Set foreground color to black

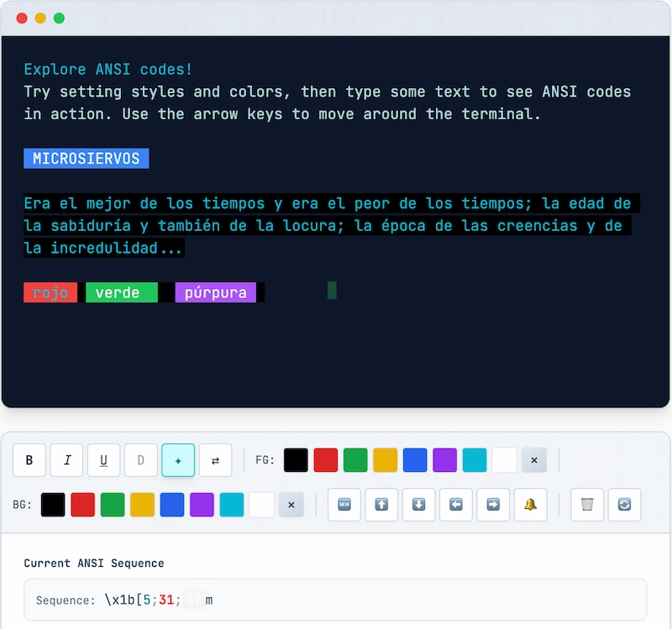296,460
